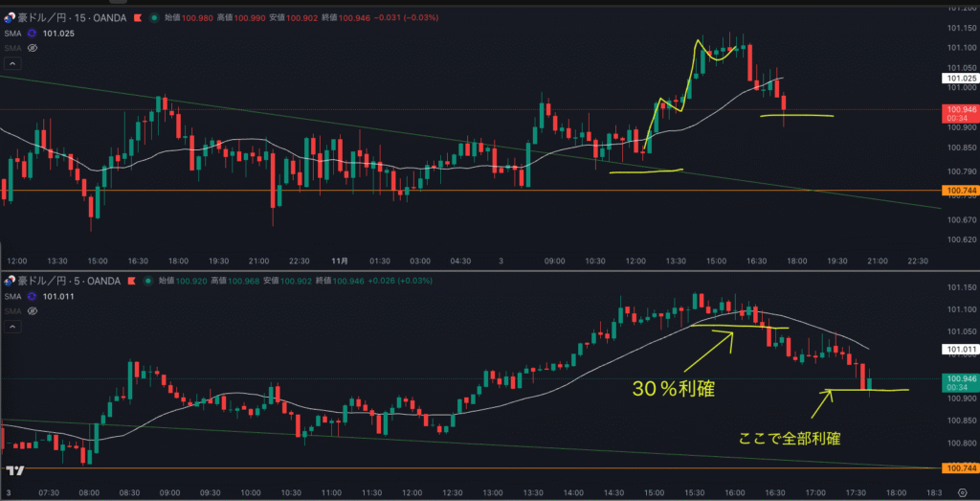980x501 pixels.
Task: Click the orange 100.744 price label on the 5-minute chart
Action: click(x=959, y=467)
